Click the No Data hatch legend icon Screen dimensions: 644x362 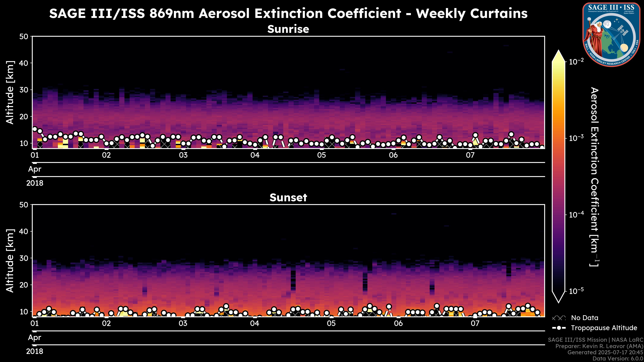coord(559,318)
